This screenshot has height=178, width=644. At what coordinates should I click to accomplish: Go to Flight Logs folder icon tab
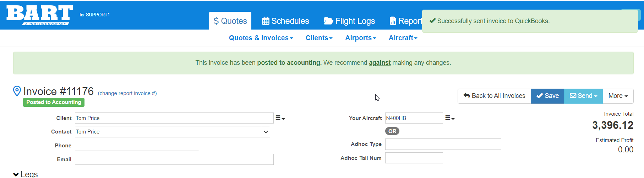click(x=349, y=21)
